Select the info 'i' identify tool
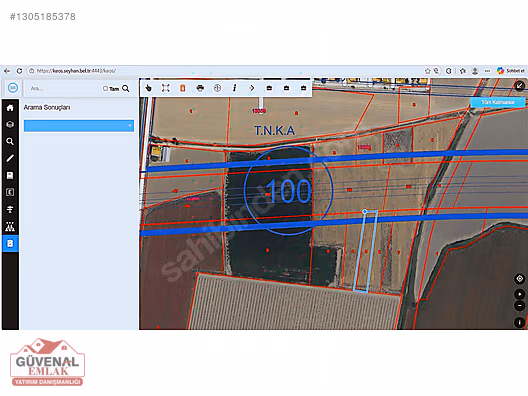This screenshot has height=396, width=528. (234, 88)
